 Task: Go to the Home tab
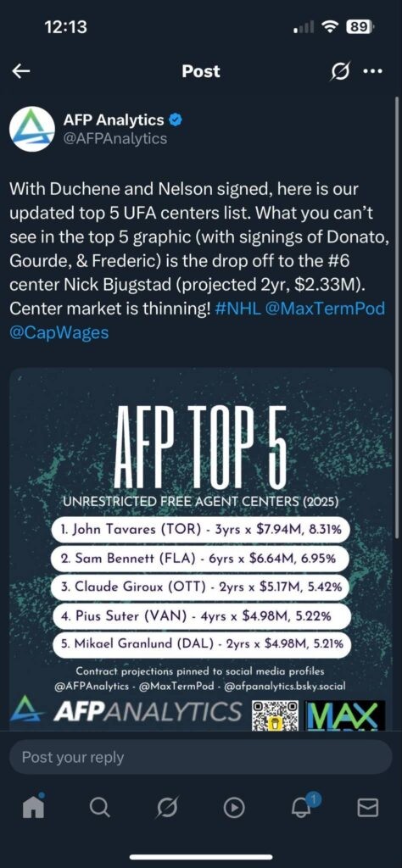33,807
